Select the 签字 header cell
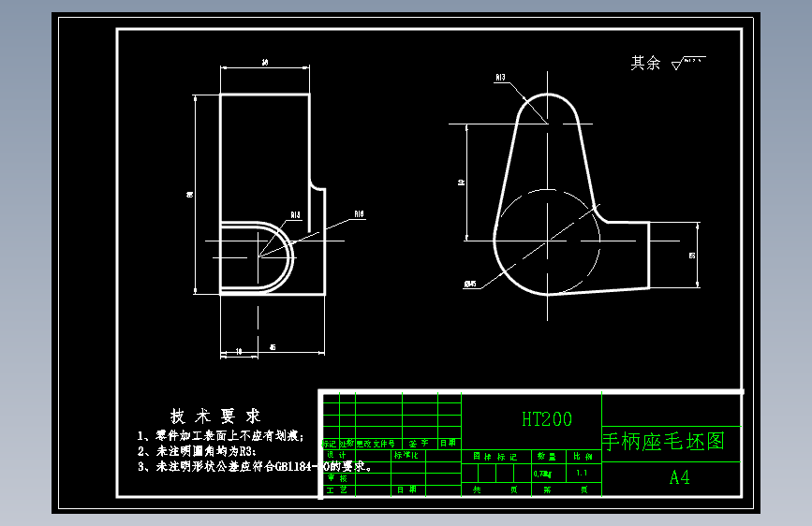The width and height of the screenshot is (812, 526). [419, 444]
